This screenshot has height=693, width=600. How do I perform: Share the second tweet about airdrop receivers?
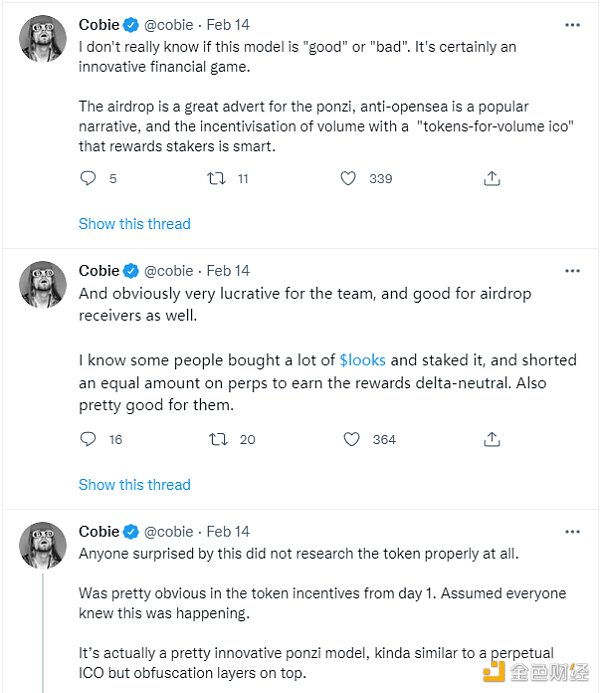[491, 439]
